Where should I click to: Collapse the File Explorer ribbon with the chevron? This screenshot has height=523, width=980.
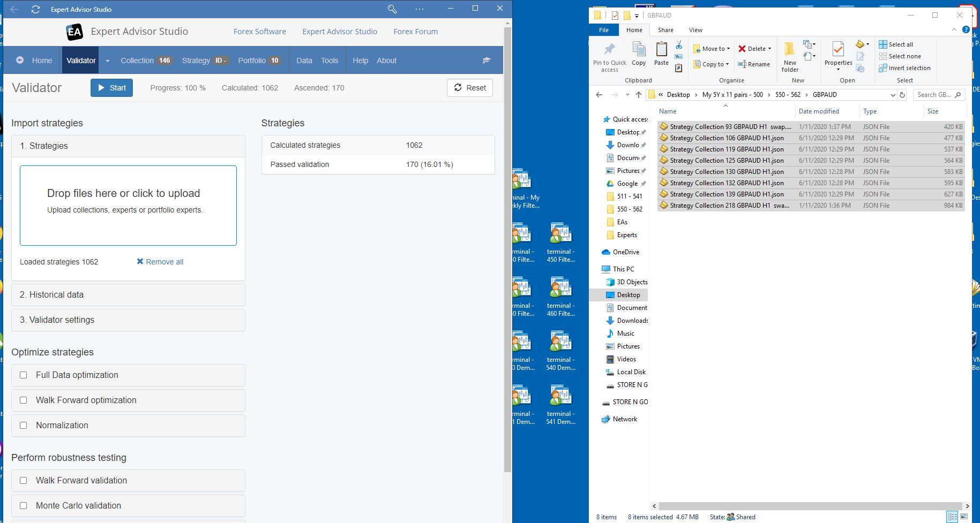(x=954, y=30)
